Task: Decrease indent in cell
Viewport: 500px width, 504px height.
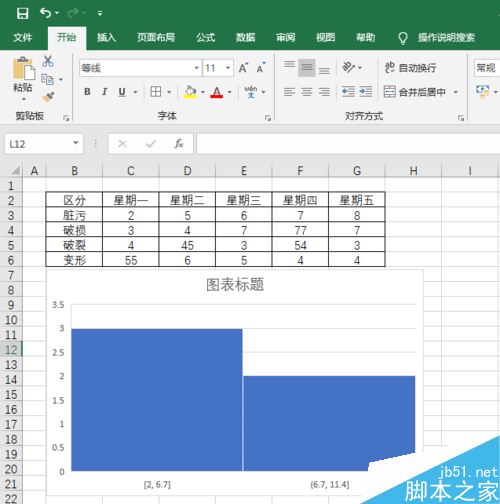Action: coord(348,92)
